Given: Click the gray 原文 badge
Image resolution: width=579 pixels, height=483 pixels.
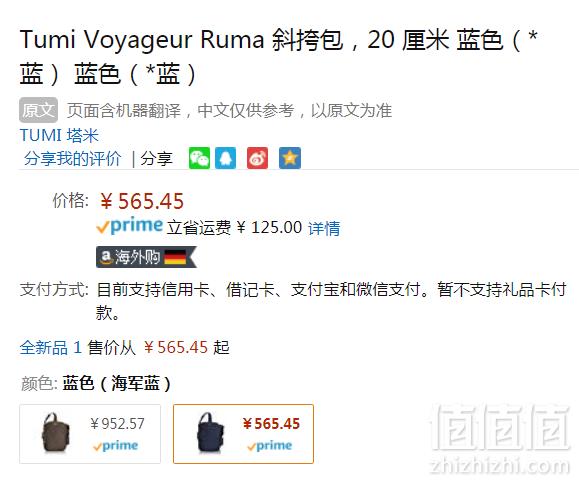Looking at the screenshot, I should [x=38, y=110].
